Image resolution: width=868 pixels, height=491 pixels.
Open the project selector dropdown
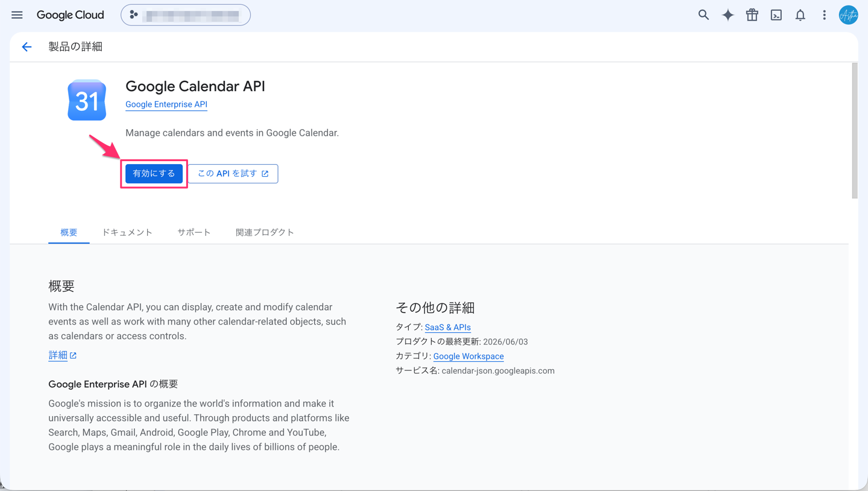coord(186,15)
